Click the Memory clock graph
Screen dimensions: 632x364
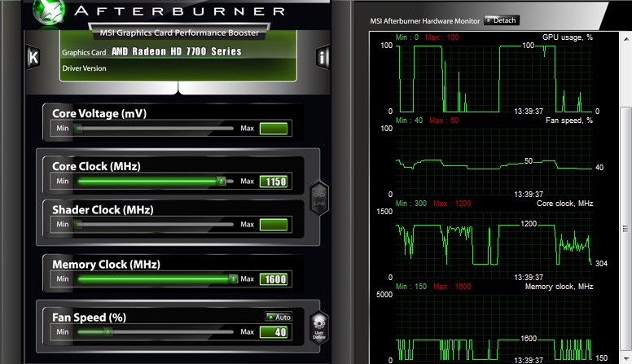click(494, 328)
